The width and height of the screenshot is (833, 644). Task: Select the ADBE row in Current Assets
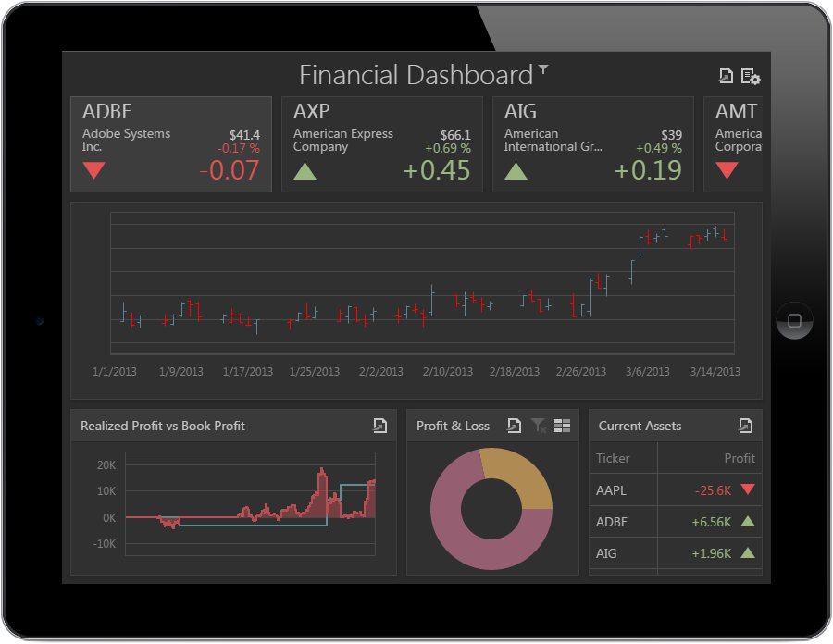tap(676, 521)
